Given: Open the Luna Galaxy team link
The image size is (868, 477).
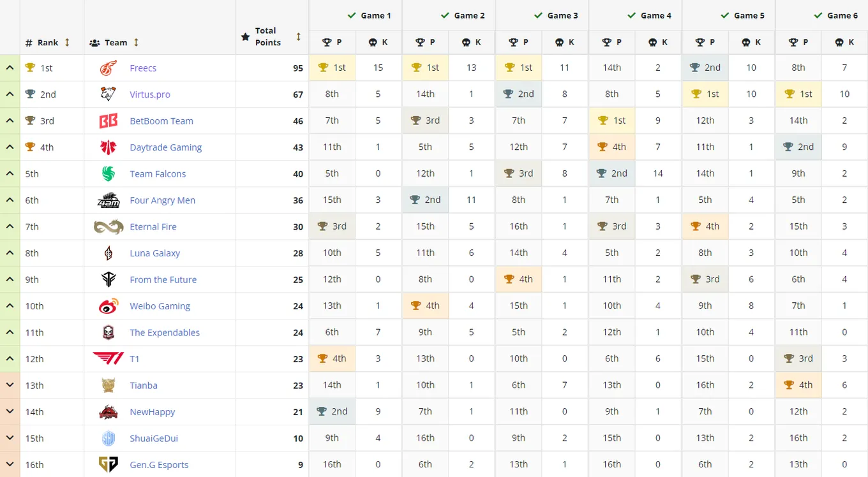Looking at the screenshot, I should [155, 253].
